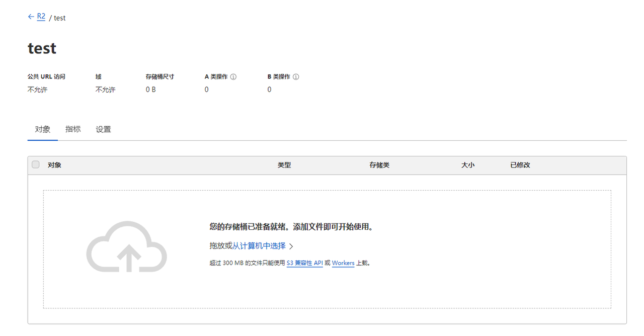Select the 对象 tab
Viewport: 644px width, 336px height.
click(42, 129)
